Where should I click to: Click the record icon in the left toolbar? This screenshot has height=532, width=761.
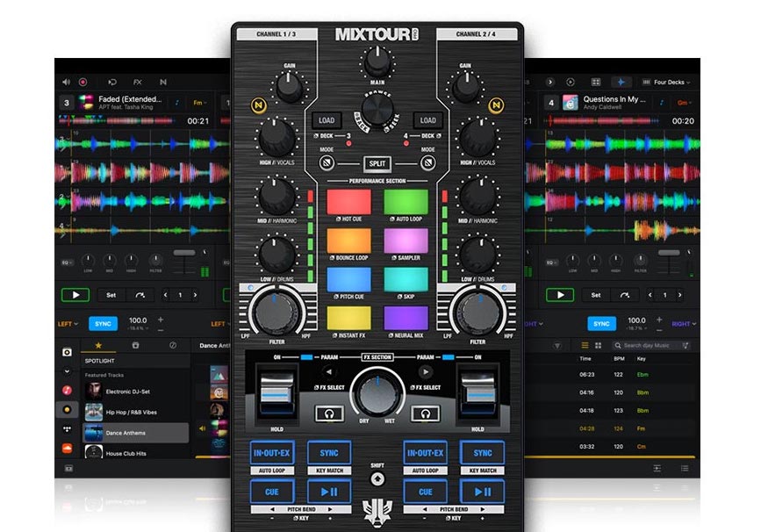coord(83,81)
